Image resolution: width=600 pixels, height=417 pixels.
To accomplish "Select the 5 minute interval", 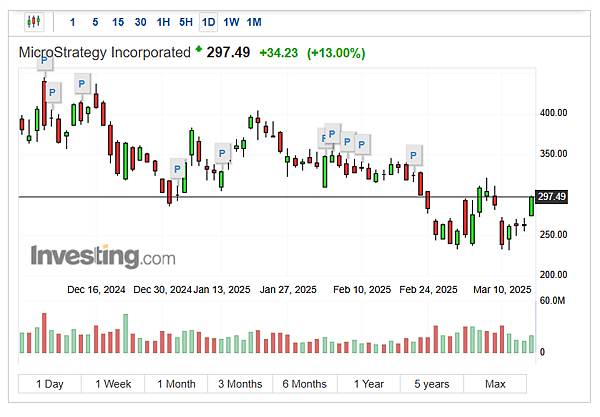I will pyautogui.click(x=95, y=22).
